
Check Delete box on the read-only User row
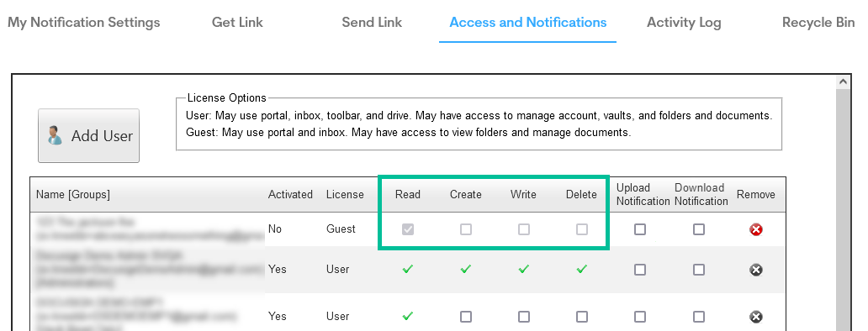[x=582, y=317]
